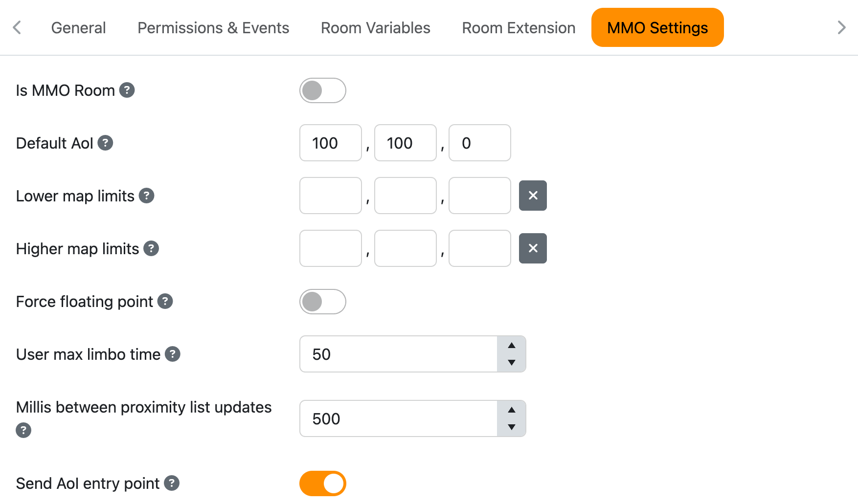The image size is (858, 504).
Task: Navigate right with the forward chevron
Action: 841,27
